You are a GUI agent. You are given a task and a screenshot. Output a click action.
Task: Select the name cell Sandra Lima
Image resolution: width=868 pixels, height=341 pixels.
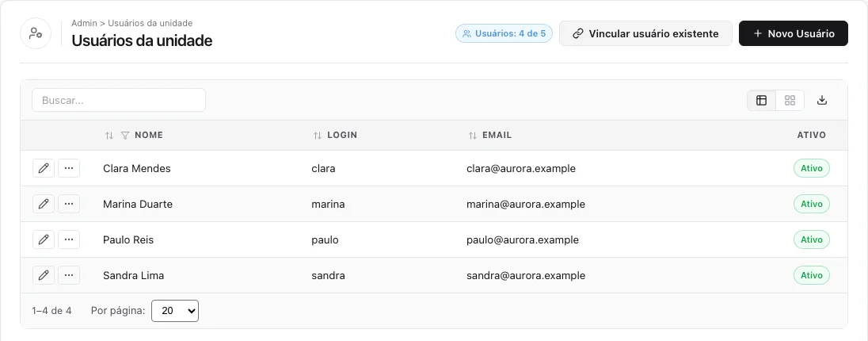[133, 275]
